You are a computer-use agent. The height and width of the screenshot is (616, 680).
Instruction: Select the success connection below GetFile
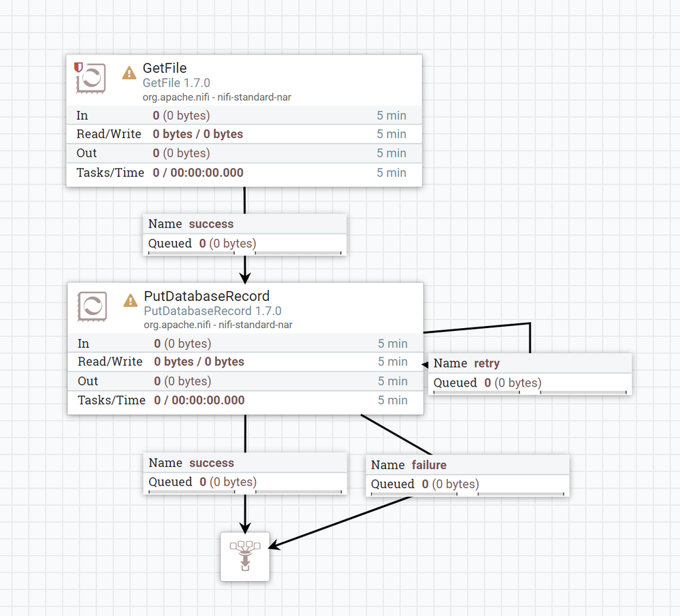245,234
